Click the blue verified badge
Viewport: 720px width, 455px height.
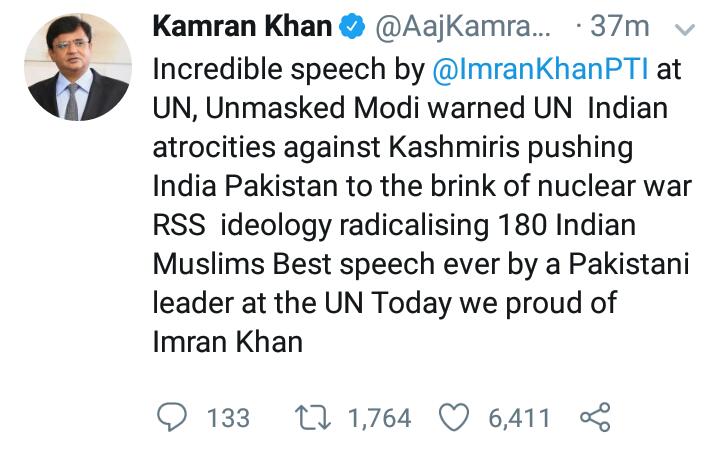tap(352, 26)
